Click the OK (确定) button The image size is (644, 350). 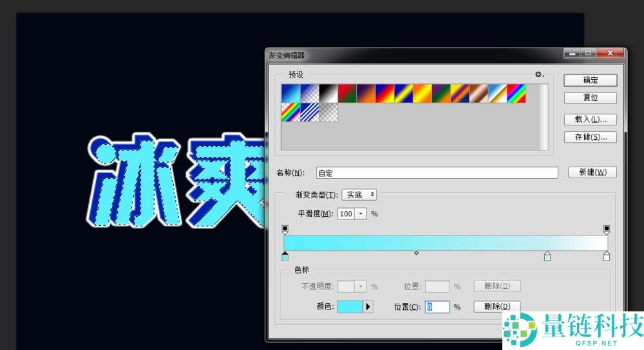click(x=591, y=80)
